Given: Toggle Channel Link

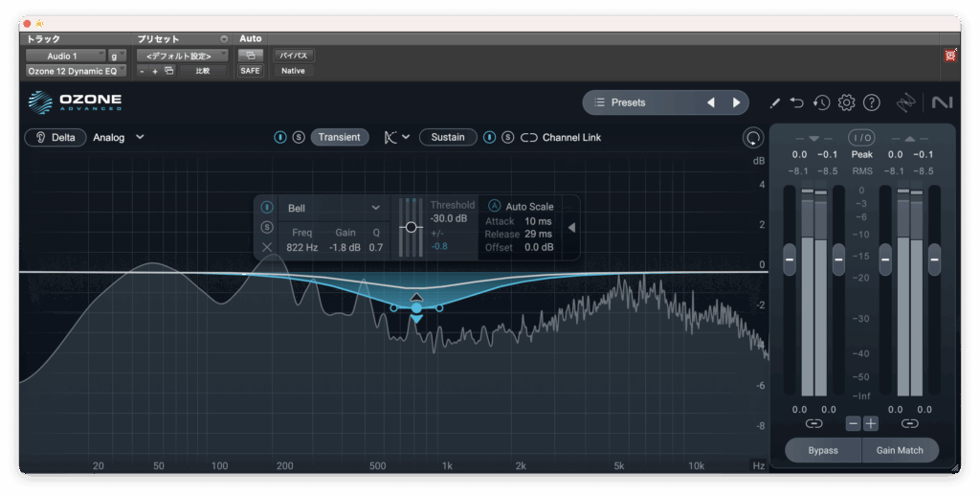Looking at the screenshot, I should [x=562, y=137].
